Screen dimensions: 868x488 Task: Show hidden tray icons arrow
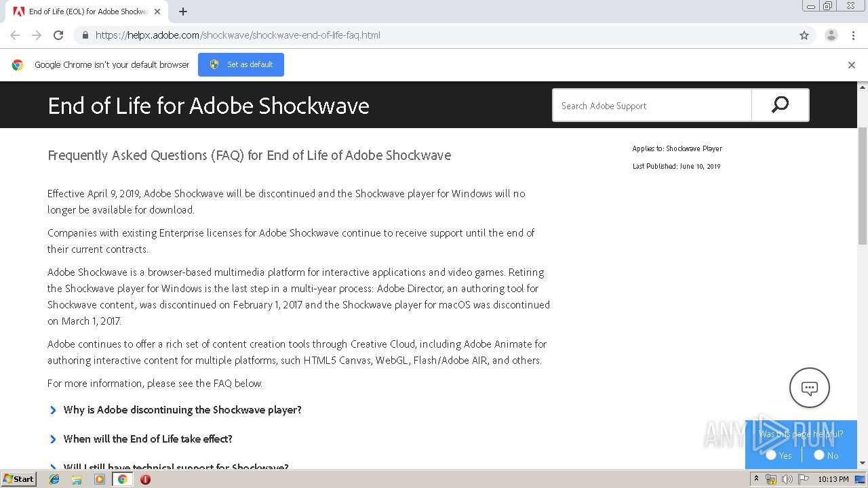756,479
